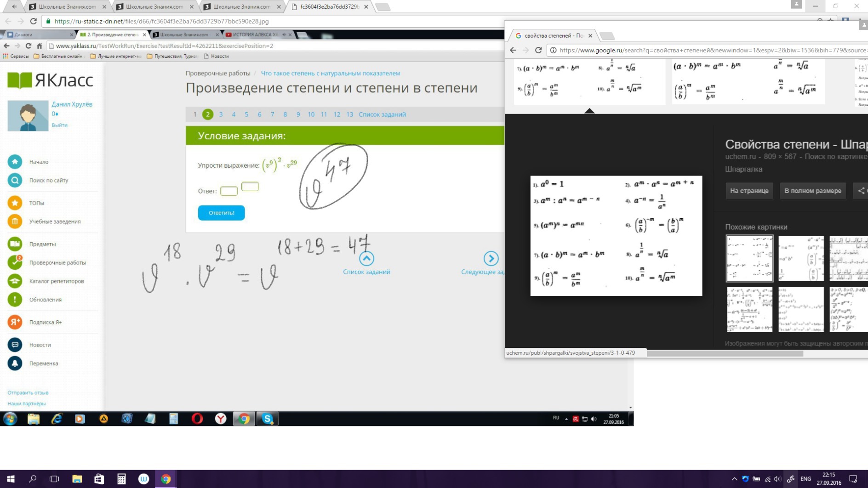Click the Переменка bell icon
Viewport: 868px width, 488px height.
pyautogui.click(x=15, y=363)
